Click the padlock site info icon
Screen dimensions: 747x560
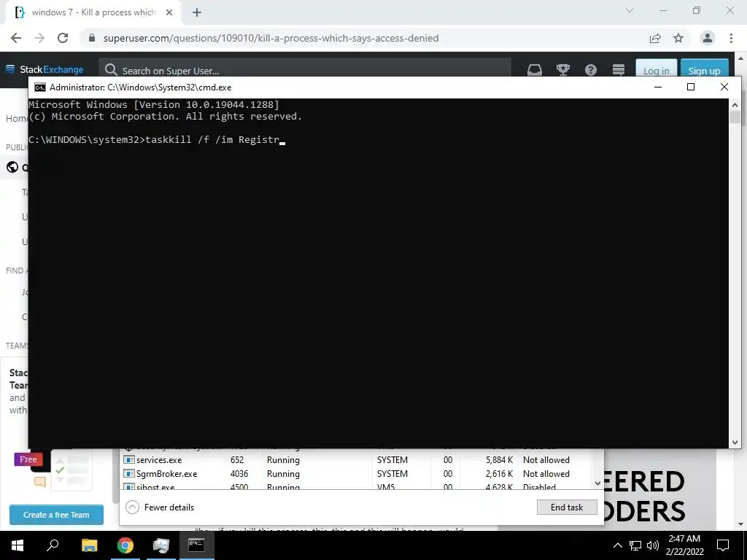92,38
